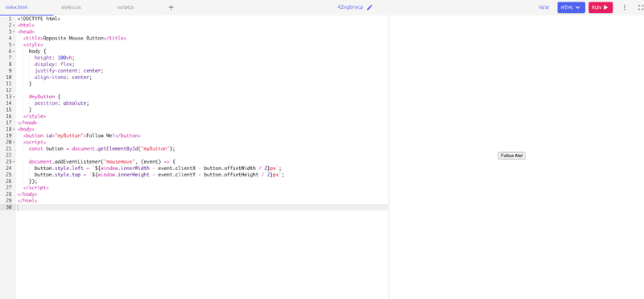Image resolution: width=644 pixels, height=299 pixels.
Task: Click the 'height: 100vh;' line
Action: click(x=55, y=57)
